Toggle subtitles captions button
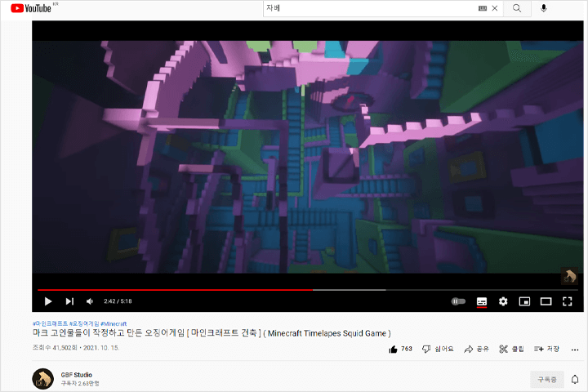The width and height of the screenshot is (588, 392). coord(482,301)
